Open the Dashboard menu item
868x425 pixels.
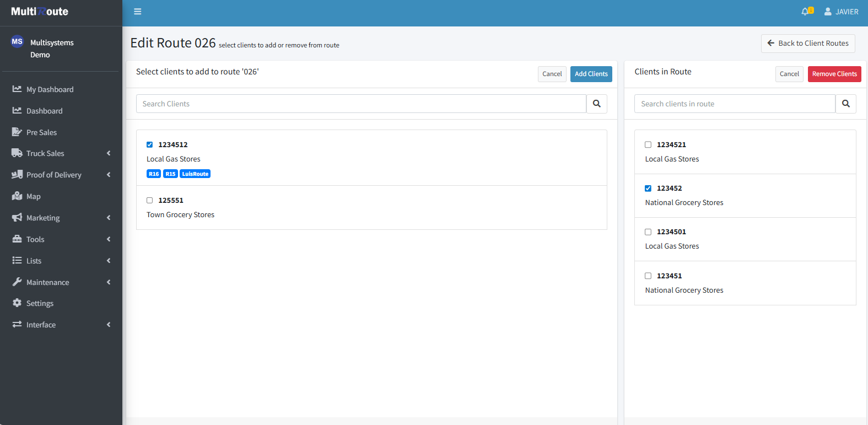pyautogui.click(x=44, y=111)
